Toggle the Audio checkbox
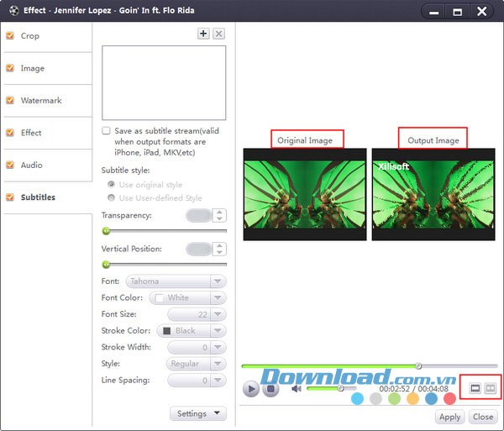 click(x=10, y=165)
